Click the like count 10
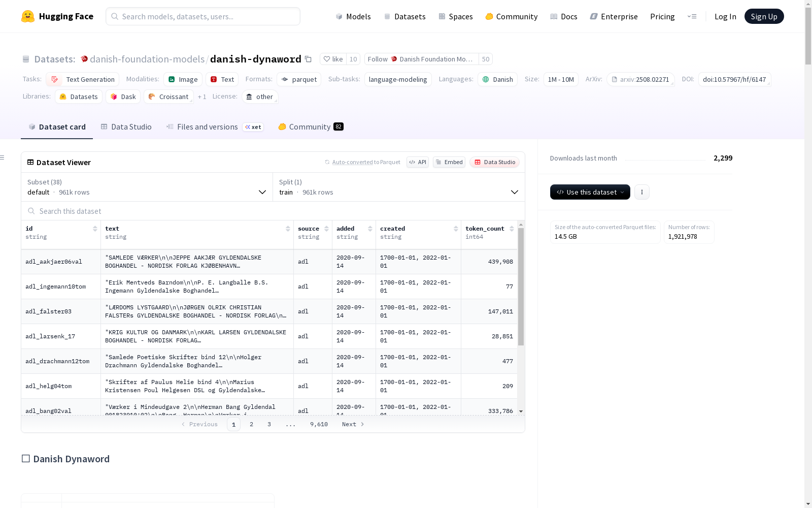Viewport: 812px width, 508px height. coord(353,59)
